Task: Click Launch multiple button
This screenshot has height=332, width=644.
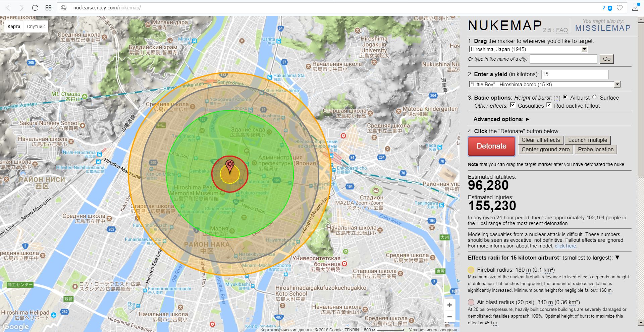Action: (588, 140)
